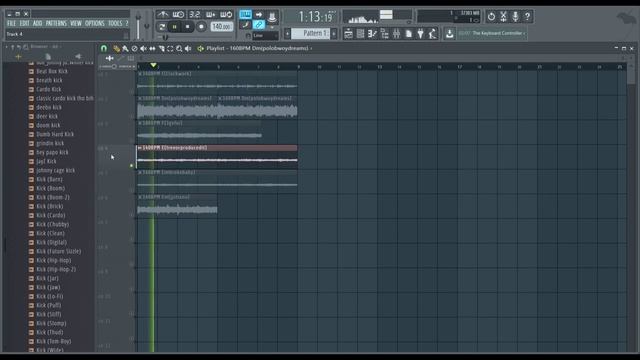This screenshot has width=640, height=360.
Task: Click the undo history circular arrow icon
Action: click(491, 16)
